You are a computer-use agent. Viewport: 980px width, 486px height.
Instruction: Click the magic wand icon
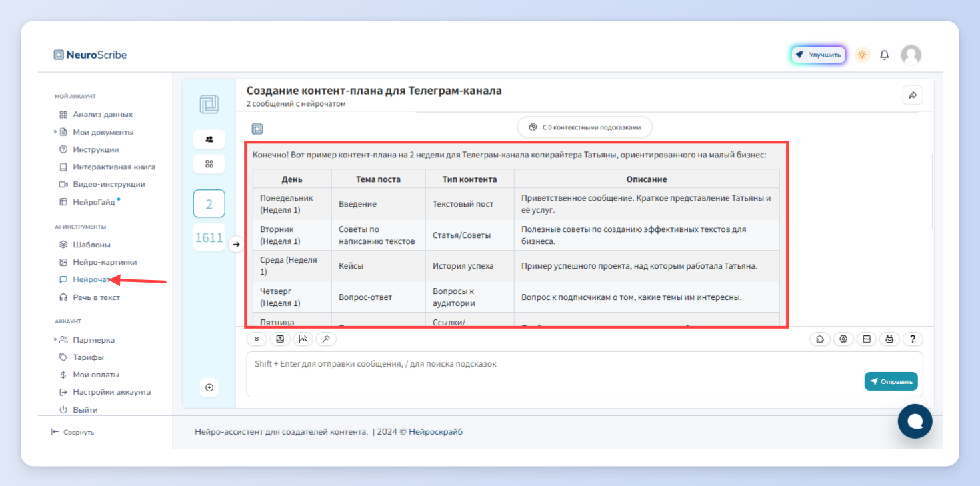(326, 339)
